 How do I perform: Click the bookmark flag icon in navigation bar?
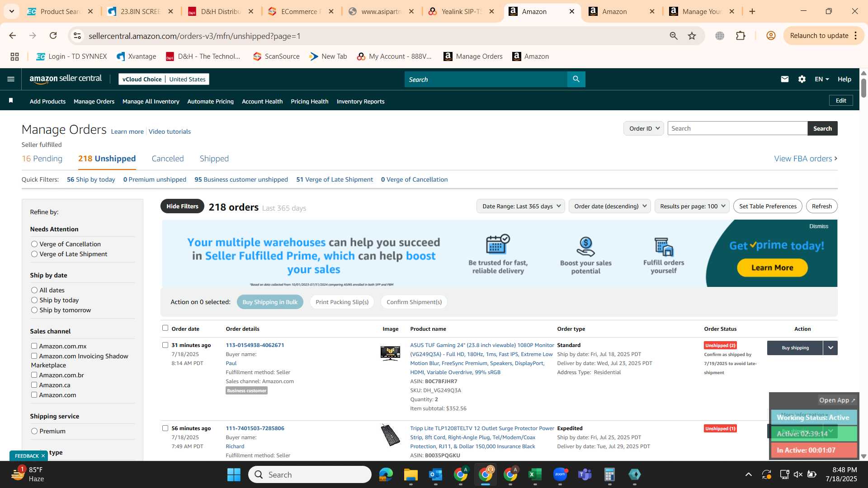(x=11, y=101)
